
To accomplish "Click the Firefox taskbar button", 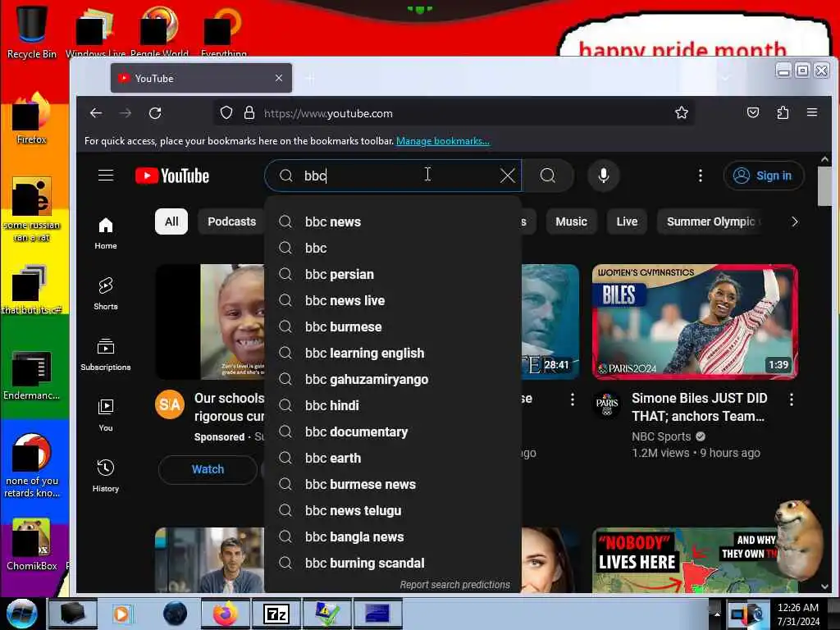I will tap(226, 614).
